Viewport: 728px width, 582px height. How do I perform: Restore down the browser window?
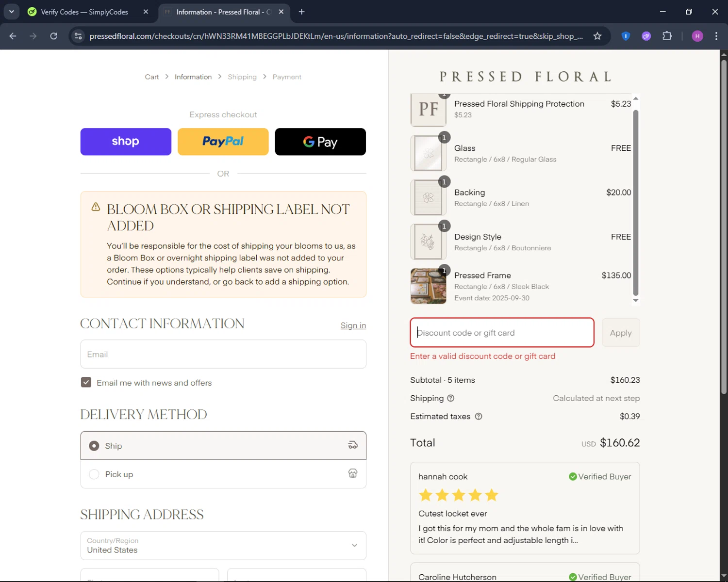689,12
